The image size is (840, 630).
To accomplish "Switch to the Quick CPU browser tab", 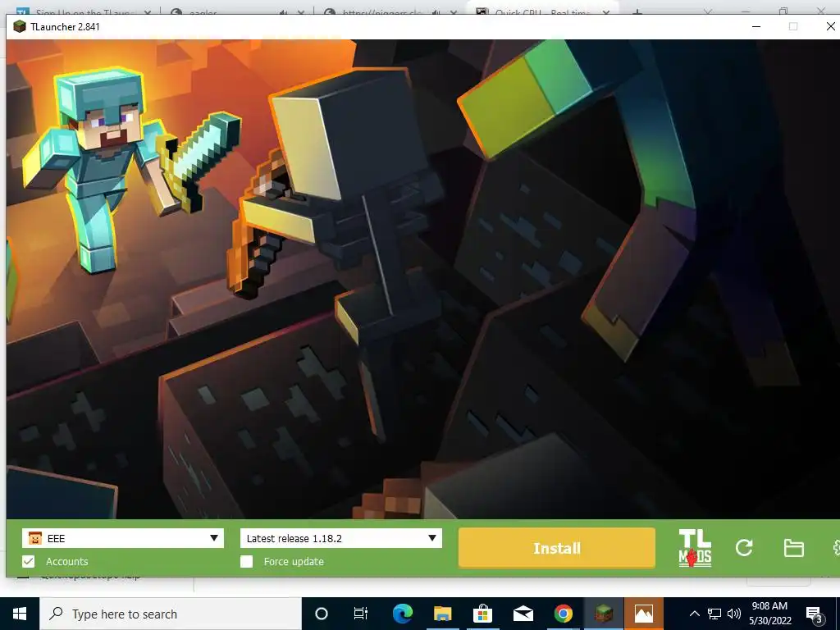I will point(542,11).
